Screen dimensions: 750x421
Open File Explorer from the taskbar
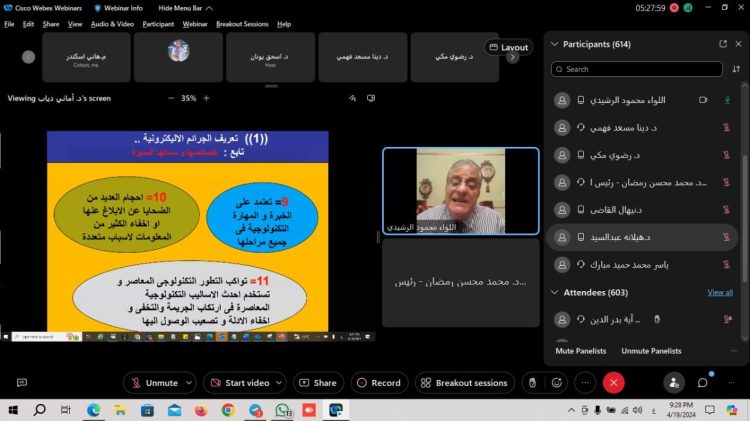pyautogui.click(x=120, y=410)
